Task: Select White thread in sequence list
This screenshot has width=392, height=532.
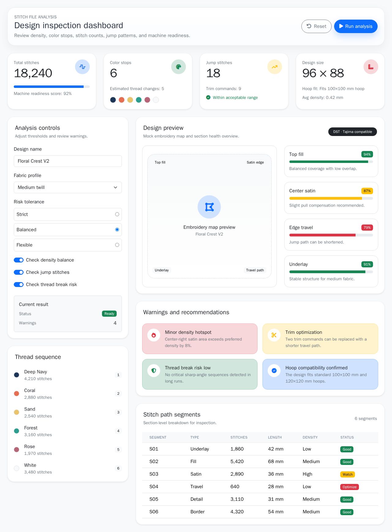Action: (x=68, y=468)
